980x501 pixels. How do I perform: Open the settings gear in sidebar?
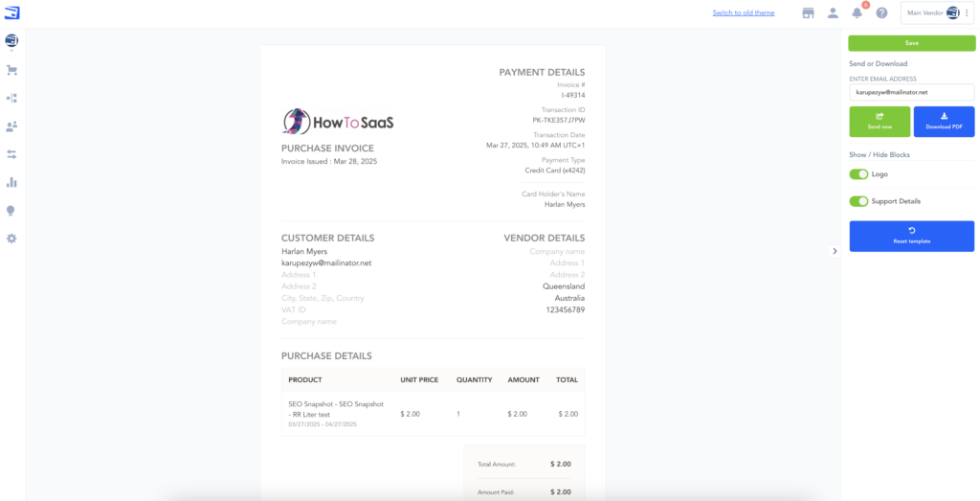tap(11, 238)
